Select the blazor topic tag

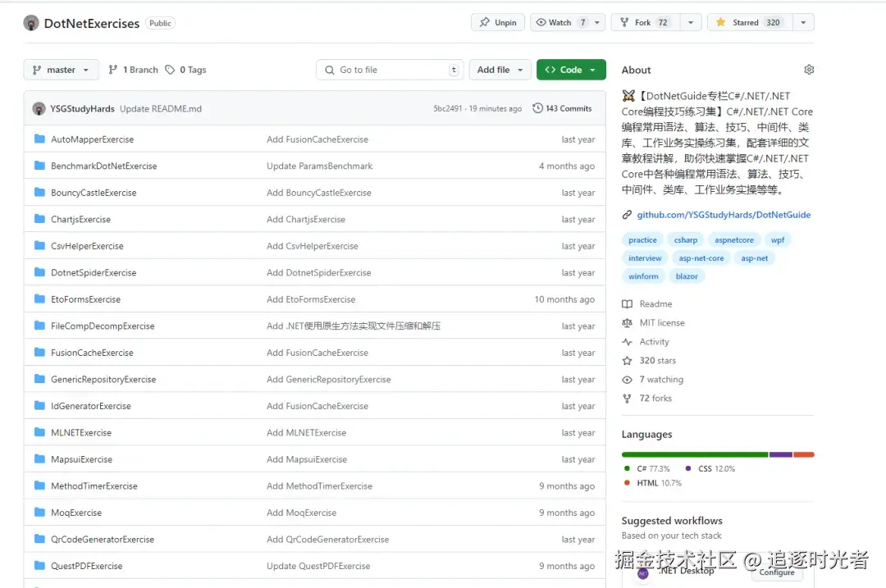[687, 276]
